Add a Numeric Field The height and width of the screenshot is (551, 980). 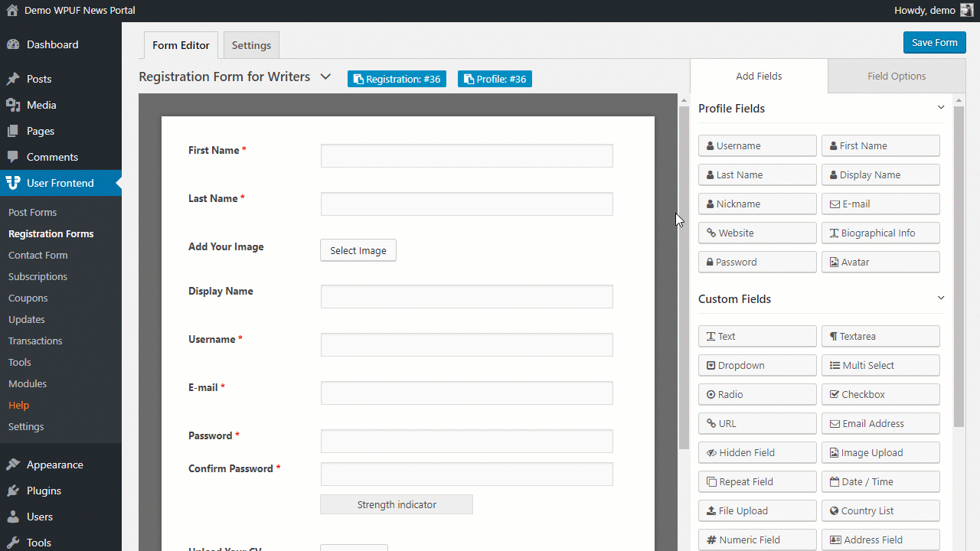click(x=757, y=540)
